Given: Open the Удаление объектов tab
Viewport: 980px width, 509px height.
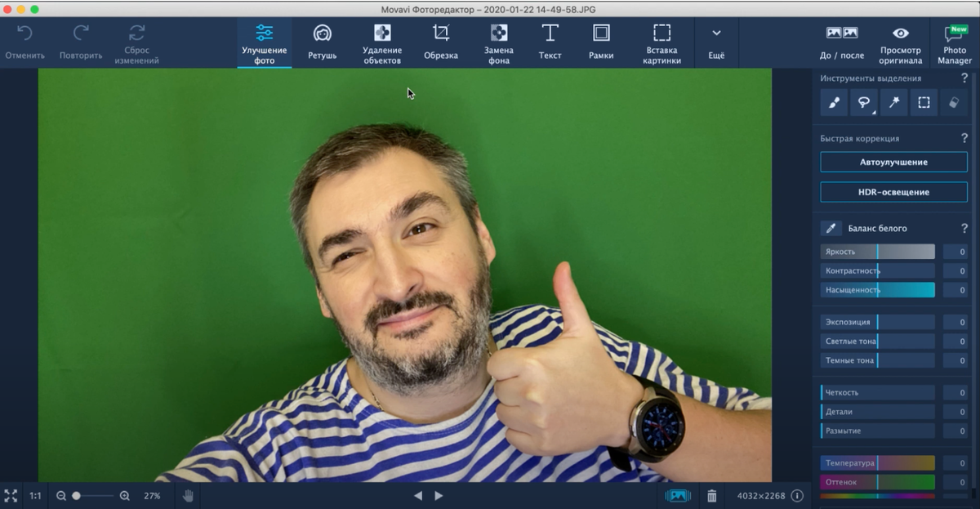Looking at the screenshot, I should 382,44.
